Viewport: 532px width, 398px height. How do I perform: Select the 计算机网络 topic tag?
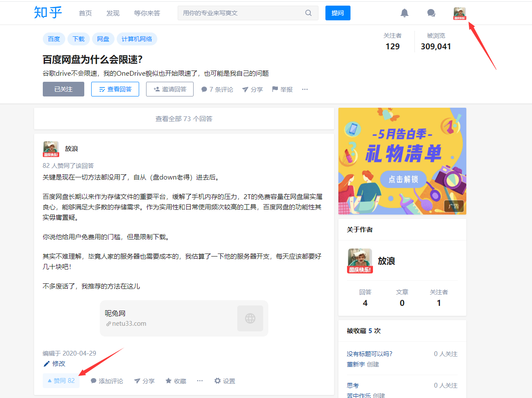[137, 39]
